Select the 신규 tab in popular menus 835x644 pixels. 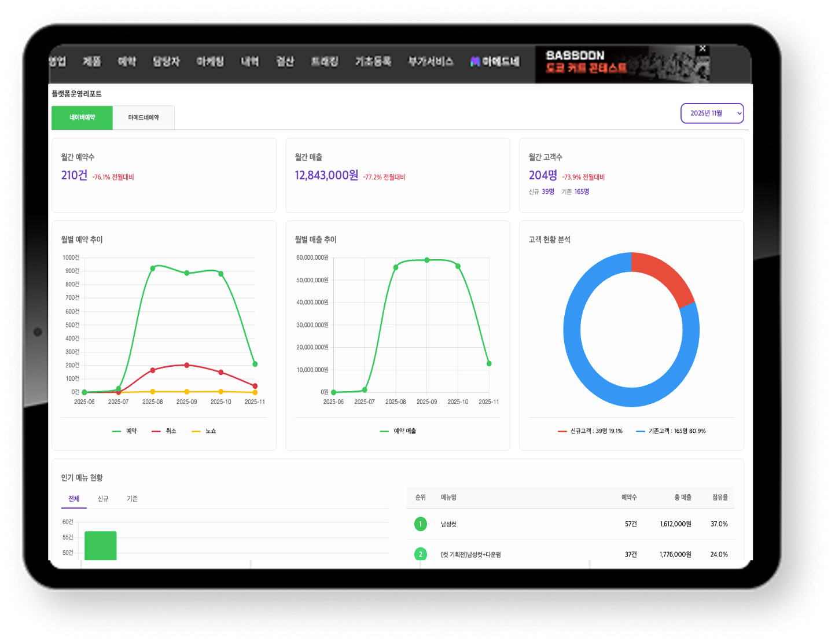point(103,499)
